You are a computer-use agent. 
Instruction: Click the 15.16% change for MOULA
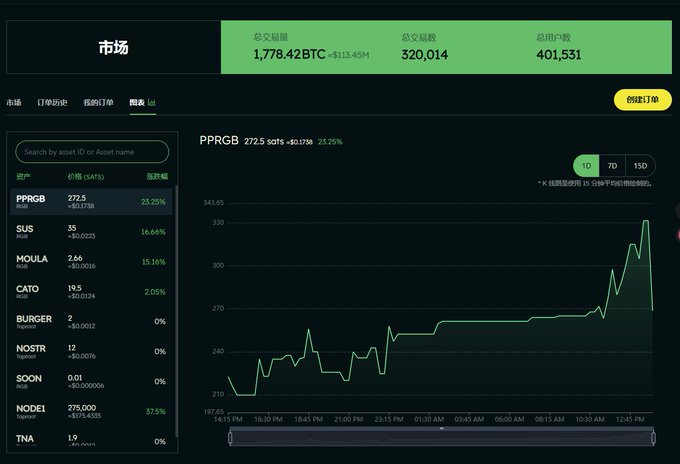pos(154,262)
